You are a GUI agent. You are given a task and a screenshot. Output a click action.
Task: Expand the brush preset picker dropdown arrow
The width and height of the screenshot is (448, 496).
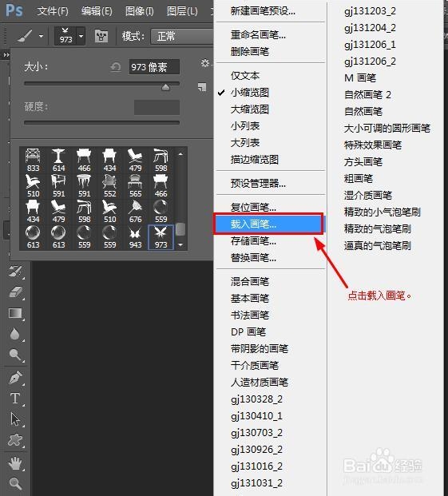tap(81, 36)
